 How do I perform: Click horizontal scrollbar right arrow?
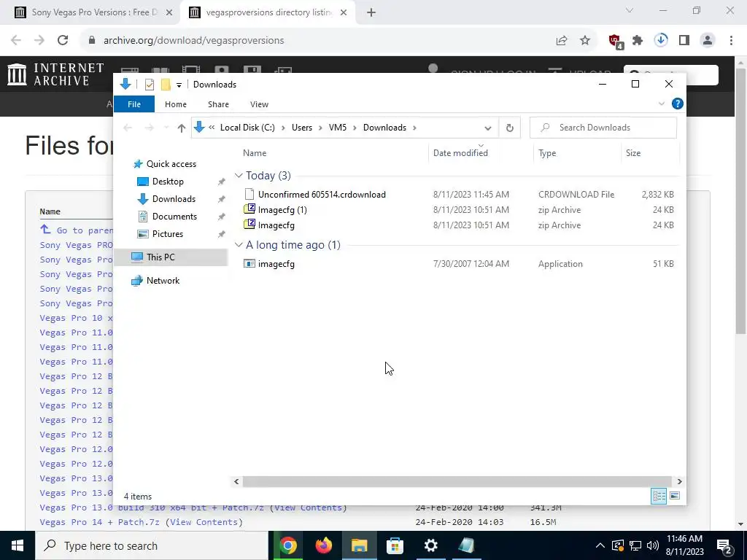pos(679,481)
